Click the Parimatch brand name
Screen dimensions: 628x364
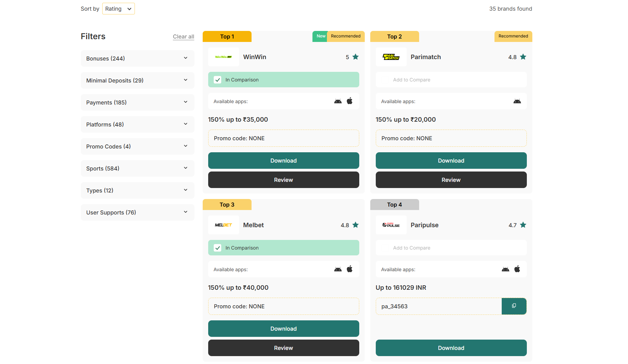point(426,57)
